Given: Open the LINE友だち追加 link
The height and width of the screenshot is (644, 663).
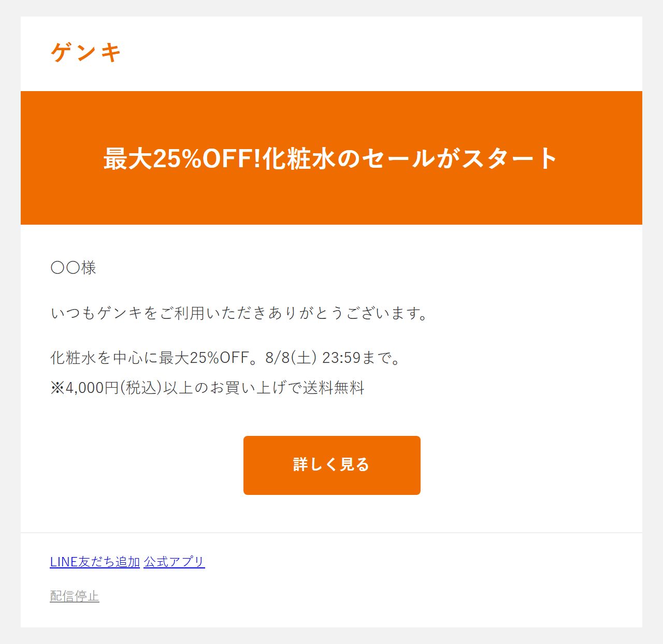Looking at the screenshot, I should click(x=95, y=562).
